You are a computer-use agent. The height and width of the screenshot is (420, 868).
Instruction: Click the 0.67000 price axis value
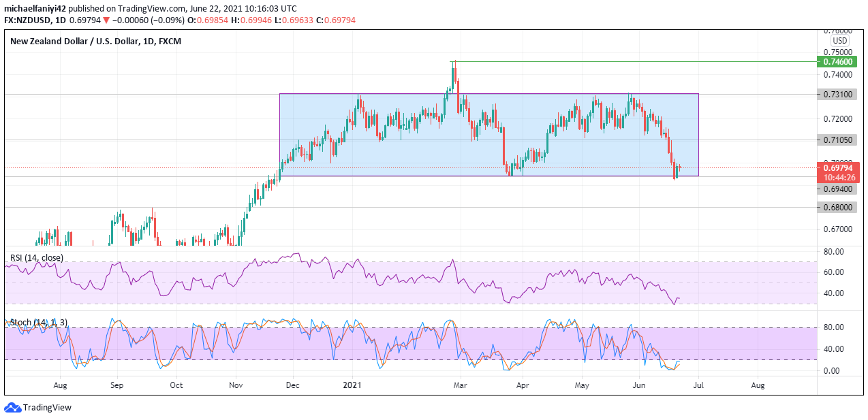point(837,229)
